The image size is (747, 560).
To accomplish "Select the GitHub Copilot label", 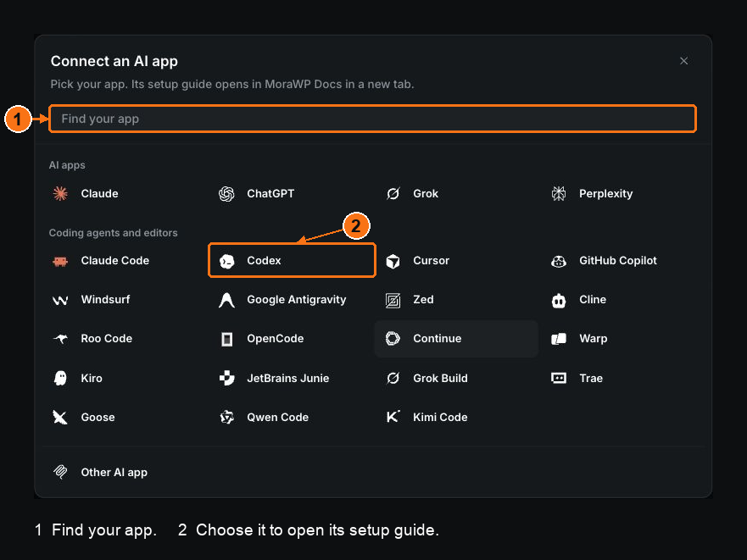I will tap(618, 261).
